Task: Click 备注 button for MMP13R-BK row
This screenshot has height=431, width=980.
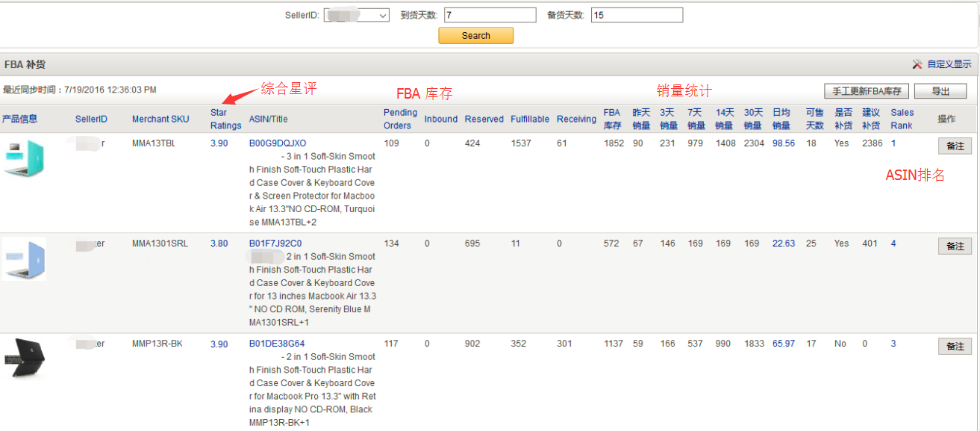Action: tap(955, 346)
